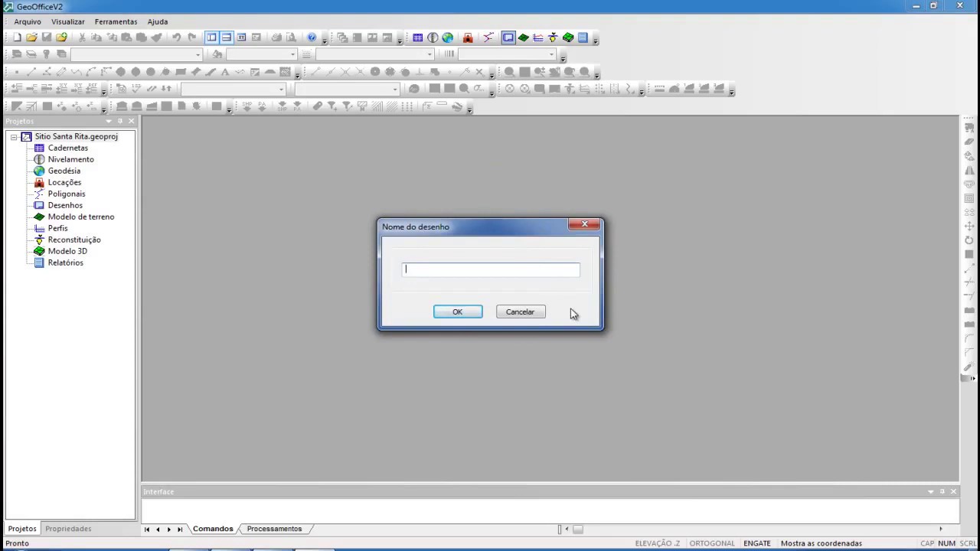Open the Ferramentas menu
Screen dimensions: 980x551
coord(116,21)
